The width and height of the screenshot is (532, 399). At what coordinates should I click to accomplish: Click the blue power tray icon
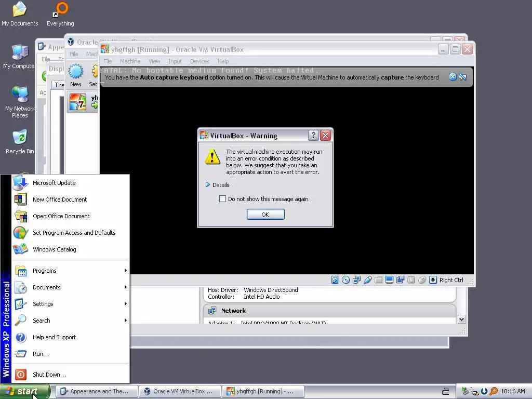pos(484,391)
